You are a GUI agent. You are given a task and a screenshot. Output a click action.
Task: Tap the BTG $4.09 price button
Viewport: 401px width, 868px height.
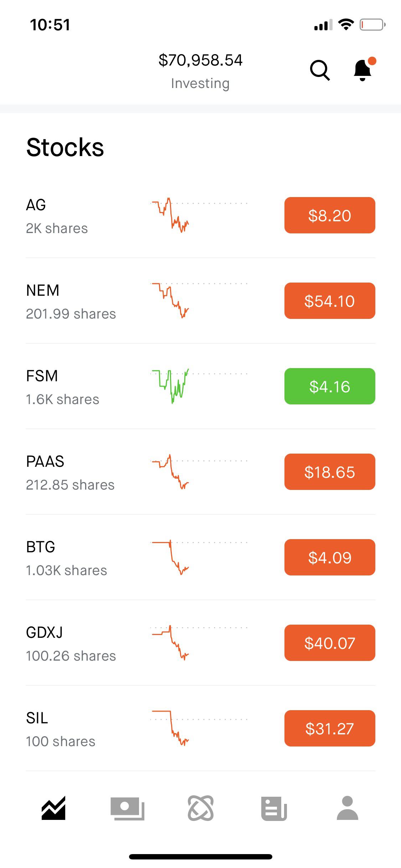[x=330, y=557]
